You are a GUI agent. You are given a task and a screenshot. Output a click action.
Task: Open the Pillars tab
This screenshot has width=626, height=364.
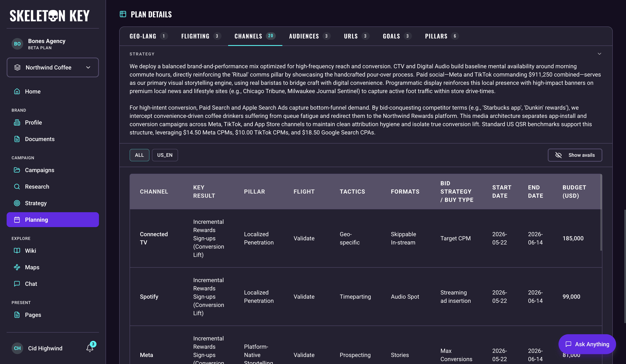442,36
